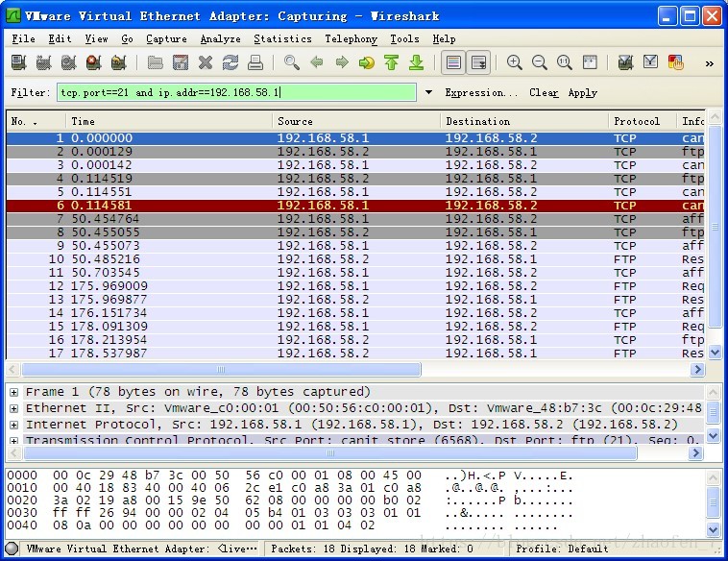
Task: Reload the capture file icon
Action: [x=231, y=62]
